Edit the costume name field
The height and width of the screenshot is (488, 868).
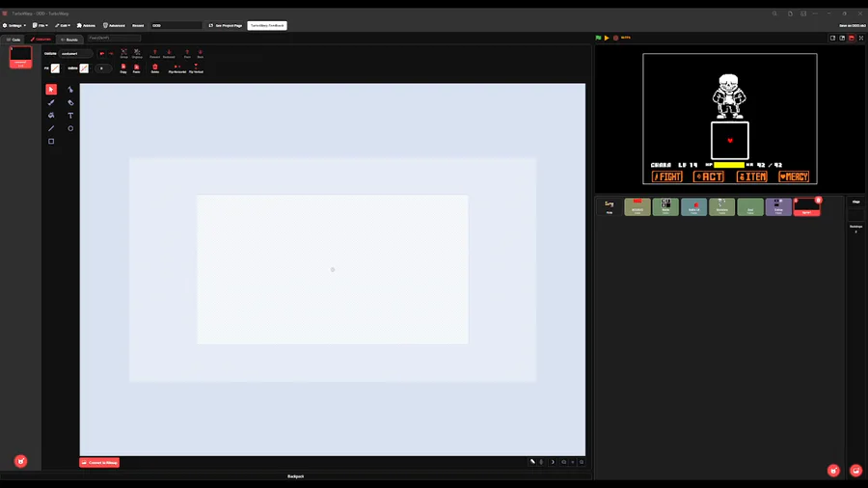tap(76, 54)
